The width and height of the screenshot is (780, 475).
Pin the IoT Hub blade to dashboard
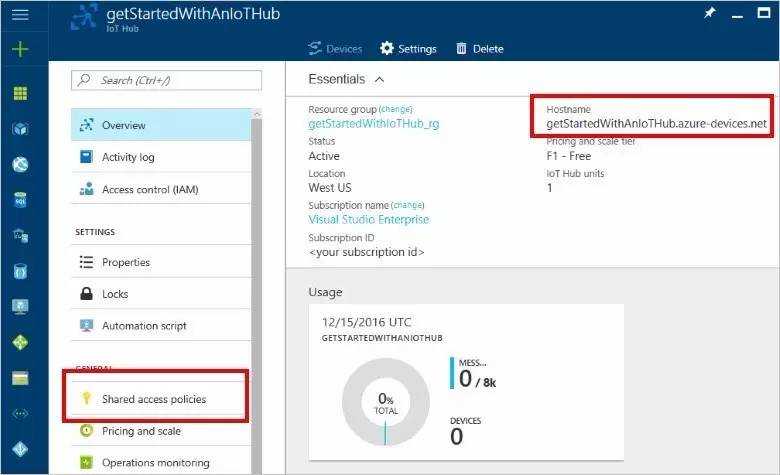pyautogui.click(x=710, y=13)
